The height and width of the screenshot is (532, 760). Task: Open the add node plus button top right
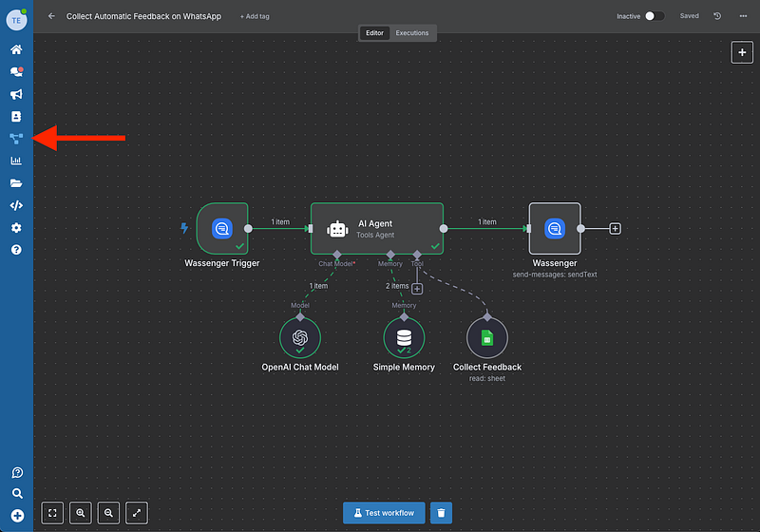click(742, 52)
